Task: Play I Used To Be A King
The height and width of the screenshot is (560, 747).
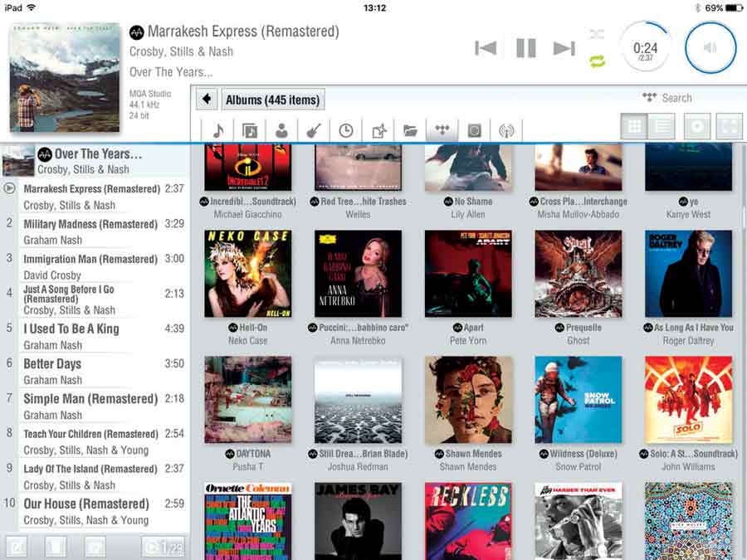Action: point(95,336)
